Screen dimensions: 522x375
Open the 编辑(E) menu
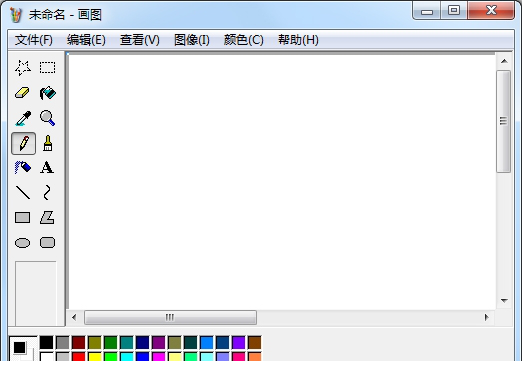coord(86,40)
